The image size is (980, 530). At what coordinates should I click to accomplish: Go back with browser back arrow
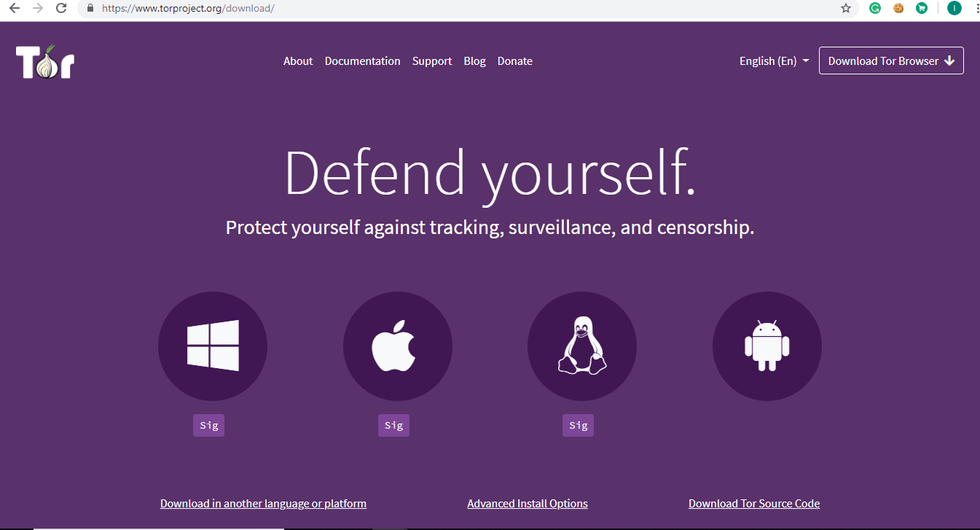[x=14, y=9]
